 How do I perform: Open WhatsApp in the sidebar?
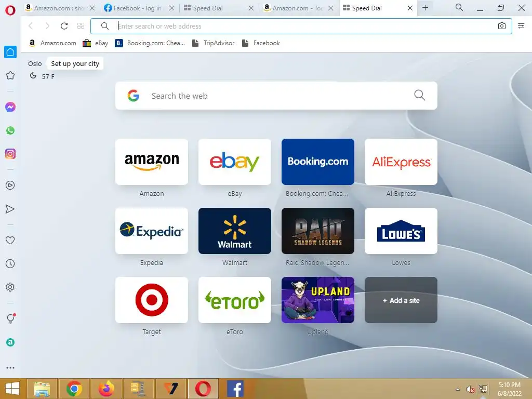point(10,130)
